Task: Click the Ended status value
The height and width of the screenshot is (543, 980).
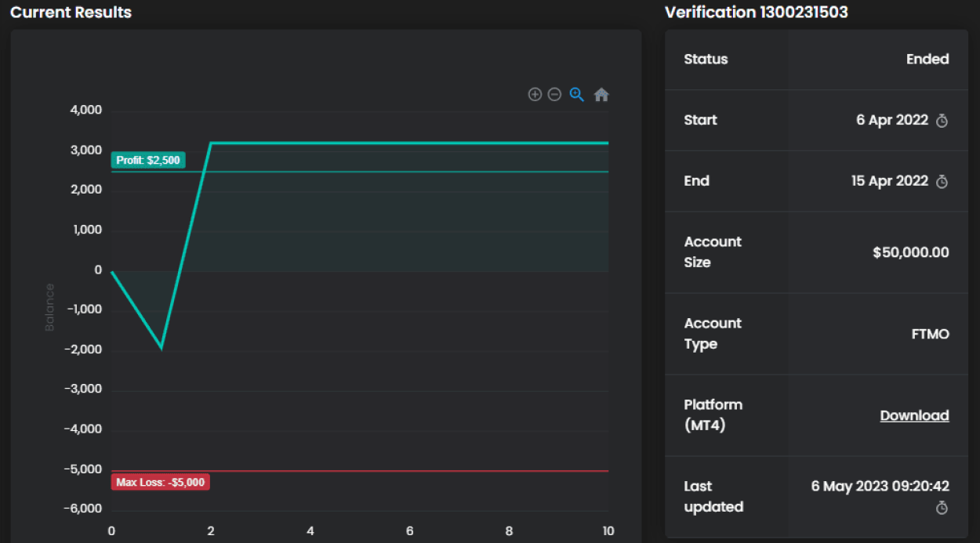Action: [x=927, y=60]
